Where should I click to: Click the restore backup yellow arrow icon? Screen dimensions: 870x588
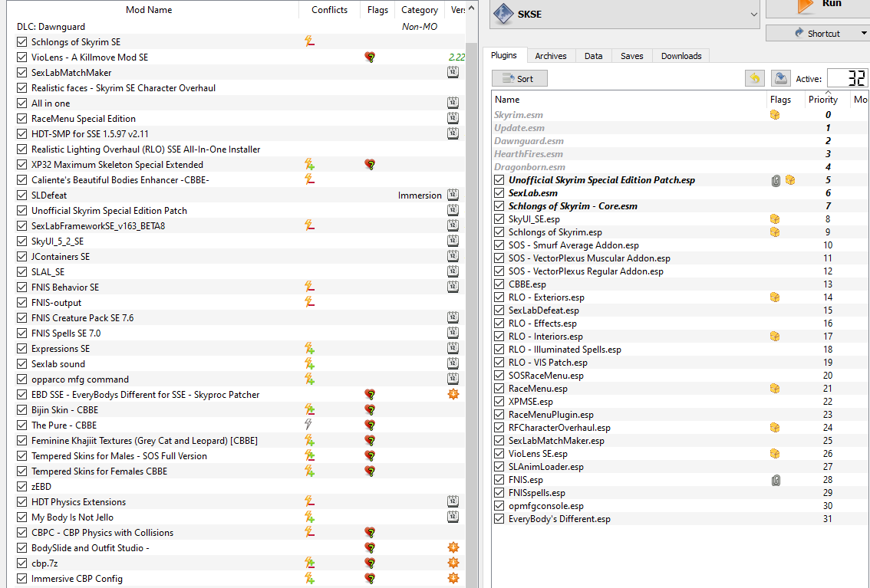pos(755,78)
